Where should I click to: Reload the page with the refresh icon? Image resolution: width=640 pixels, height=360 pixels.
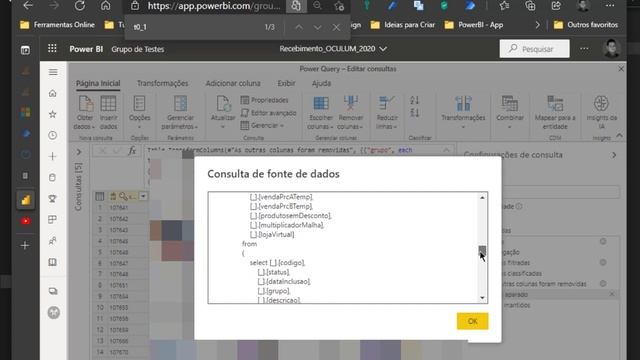80,6
